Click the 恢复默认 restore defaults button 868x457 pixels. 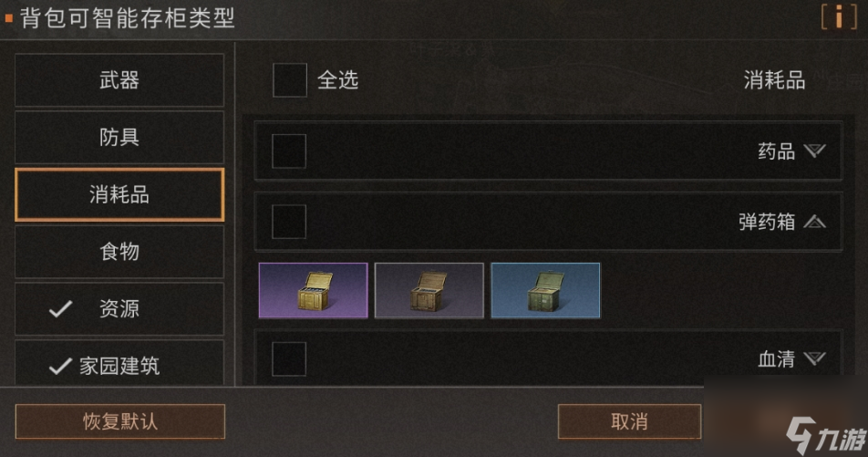(x=120, y=421)
